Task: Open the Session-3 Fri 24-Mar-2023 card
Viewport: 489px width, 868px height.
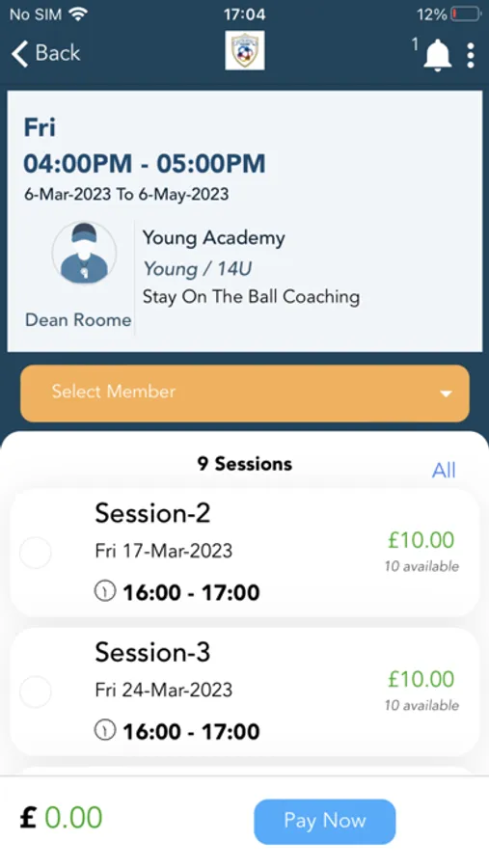Action: [x=245, y=692]
